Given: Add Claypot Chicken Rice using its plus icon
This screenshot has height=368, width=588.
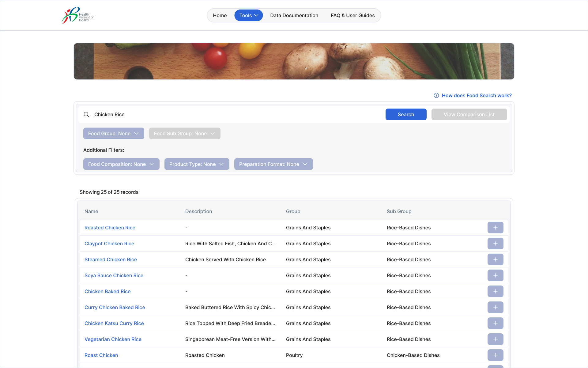Looking at the screenshot, I should click(495, 243).
